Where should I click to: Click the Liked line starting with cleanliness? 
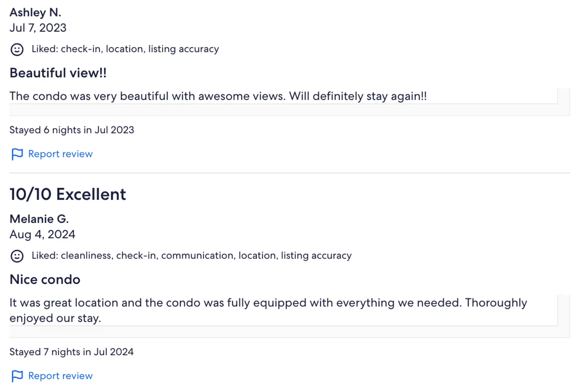pos(191,256)
